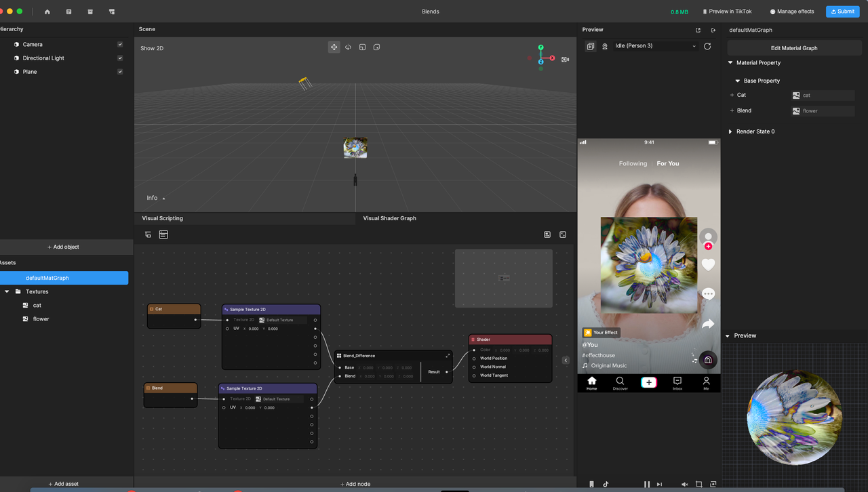Click Preview in TikTok button
868x492 pixels.
[x=728, y=12]
